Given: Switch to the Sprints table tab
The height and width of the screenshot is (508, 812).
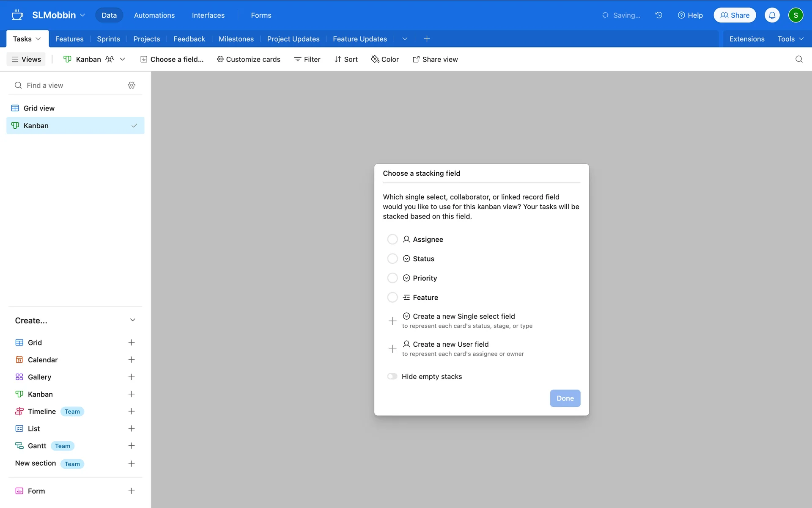Looking at the screenshot, I should pos(108,39).
